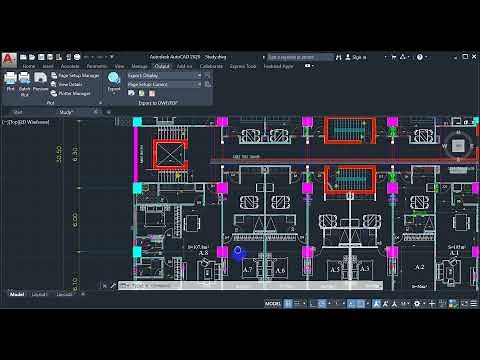Viewport: 480px width, 360px height.
Task: Click the Batch Plot ribbon button
Action: pyautogui.click(x=24, y=84)
